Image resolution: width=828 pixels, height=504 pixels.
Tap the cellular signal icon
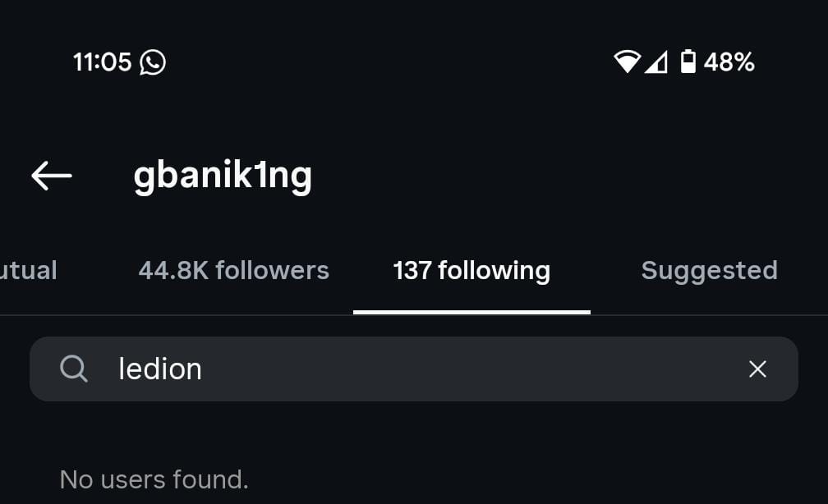[655, 62]
